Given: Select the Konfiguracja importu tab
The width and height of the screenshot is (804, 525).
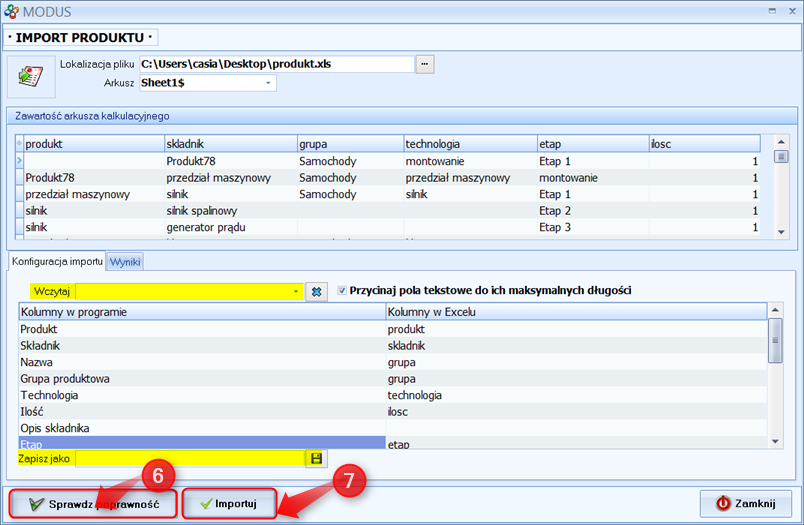Looking at the screenshot, I should [57, 260].
